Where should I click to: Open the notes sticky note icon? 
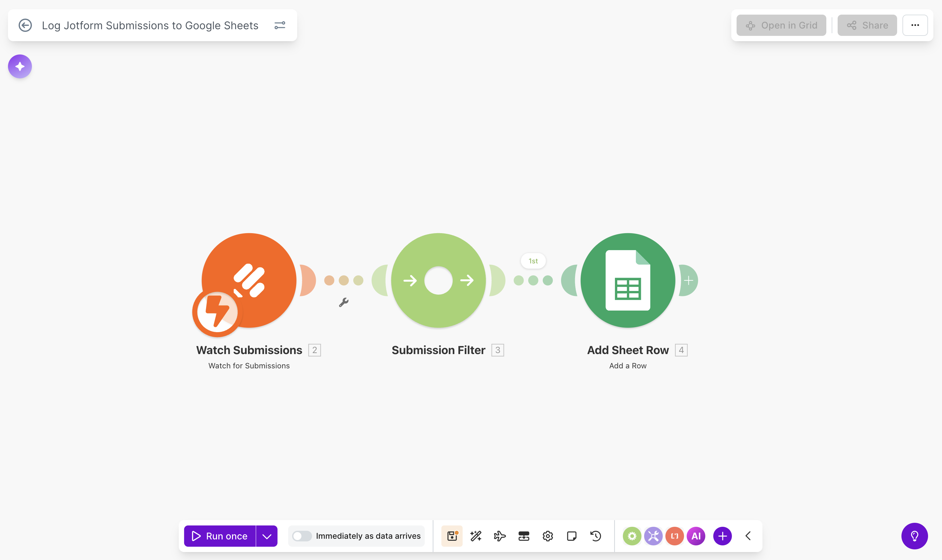(572, 536)
